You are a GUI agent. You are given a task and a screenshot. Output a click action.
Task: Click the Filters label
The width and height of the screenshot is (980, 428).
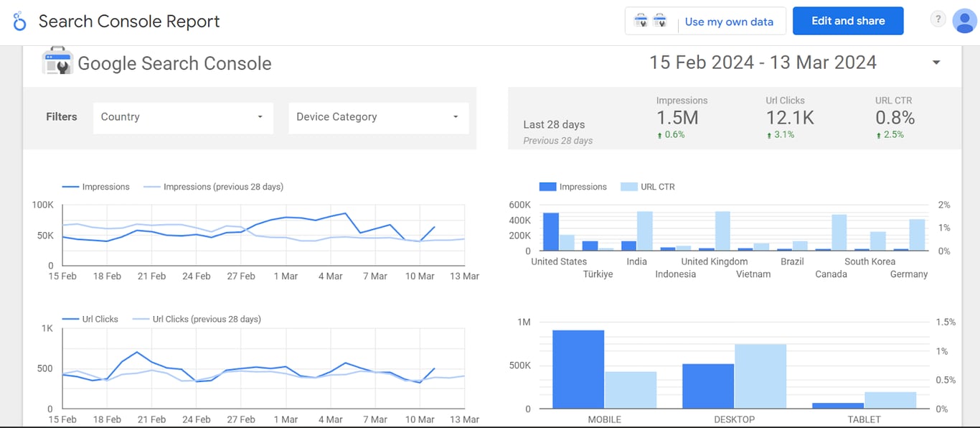62,117
